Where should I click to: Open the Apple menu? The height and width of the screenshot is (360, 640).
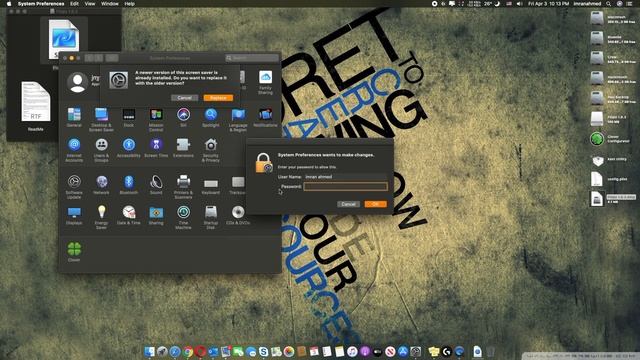(x=9, y=4)
